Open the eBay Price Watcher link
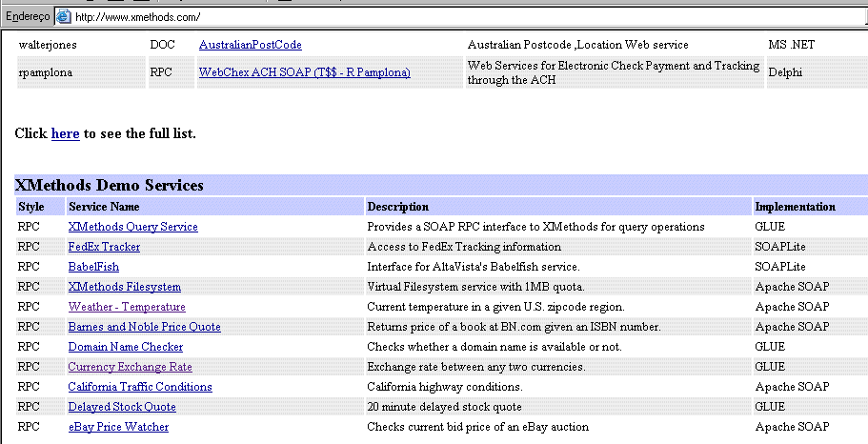The width and height of the screenshot is (868, 444). pos(118,427)
